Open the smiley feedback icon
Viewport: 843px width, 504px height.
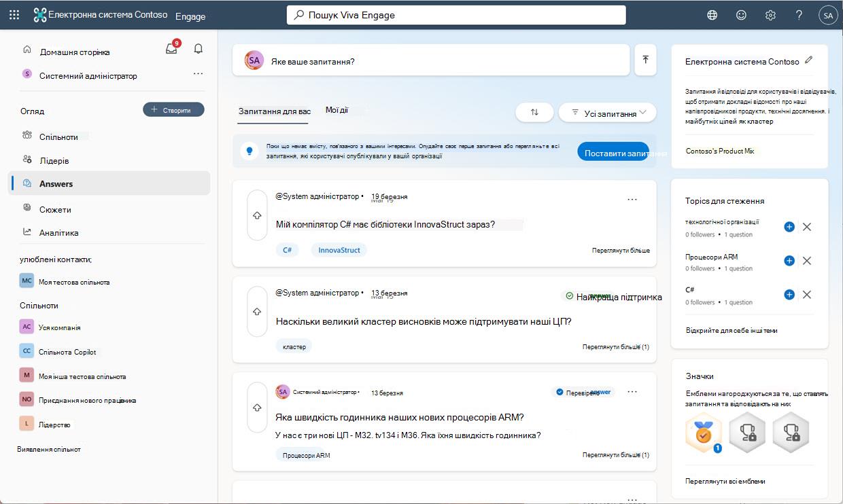(741, 15)
